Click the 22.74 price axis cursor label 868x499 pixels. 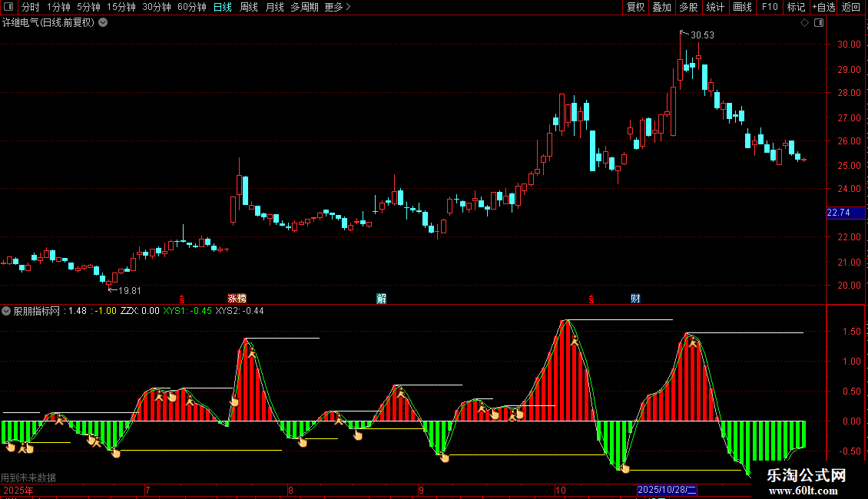845,213
